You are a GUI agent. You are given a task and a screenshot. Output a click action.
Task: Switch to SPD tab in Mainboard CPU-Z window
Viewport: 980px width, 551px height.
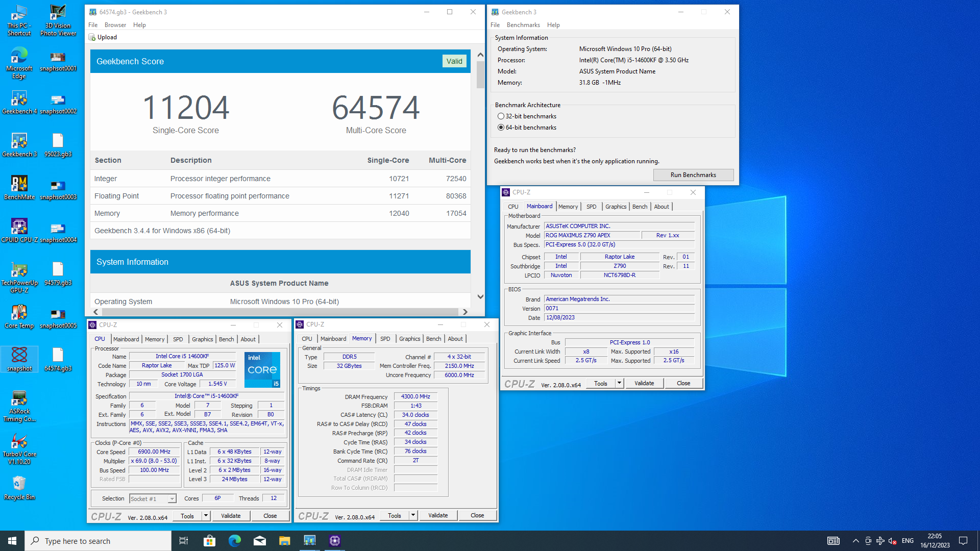click(x=591, y=207)
